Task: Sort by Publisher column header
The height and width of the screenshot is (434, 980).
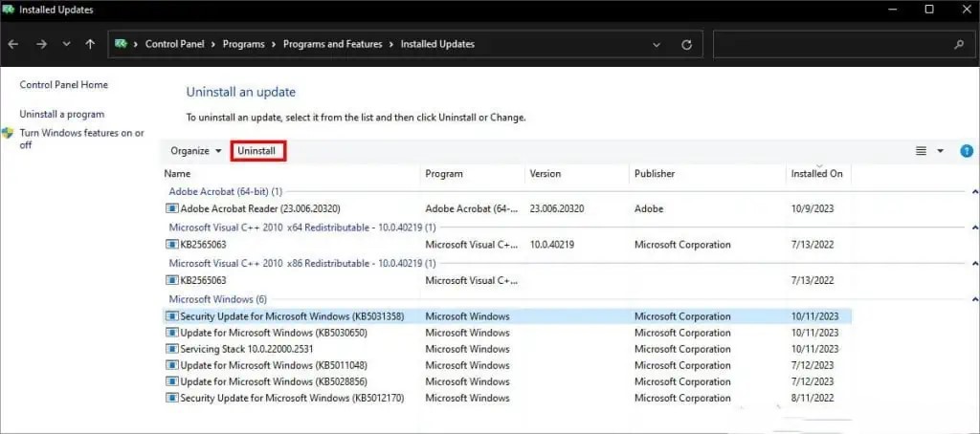Action: pos(655,174)
